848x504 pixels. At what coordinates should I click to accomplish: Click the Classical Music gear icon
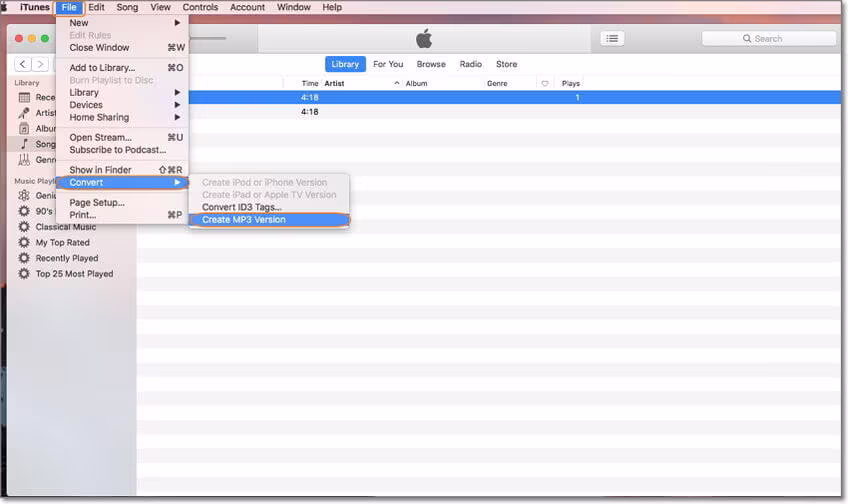(24, 227)
